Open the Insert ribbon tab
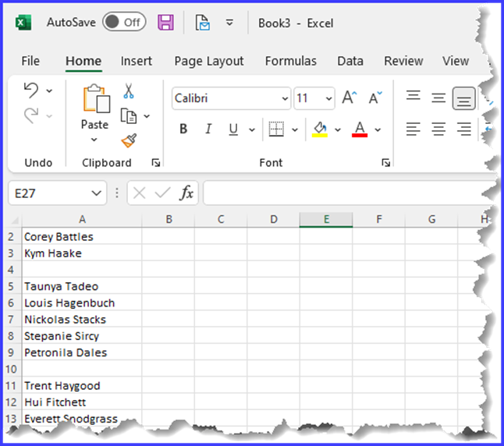This screenshot has width=504, height=446. coord(137,61)
